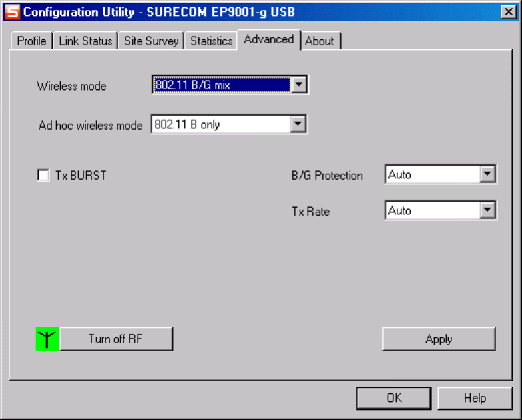Open the About tab

tap(320, 41)
